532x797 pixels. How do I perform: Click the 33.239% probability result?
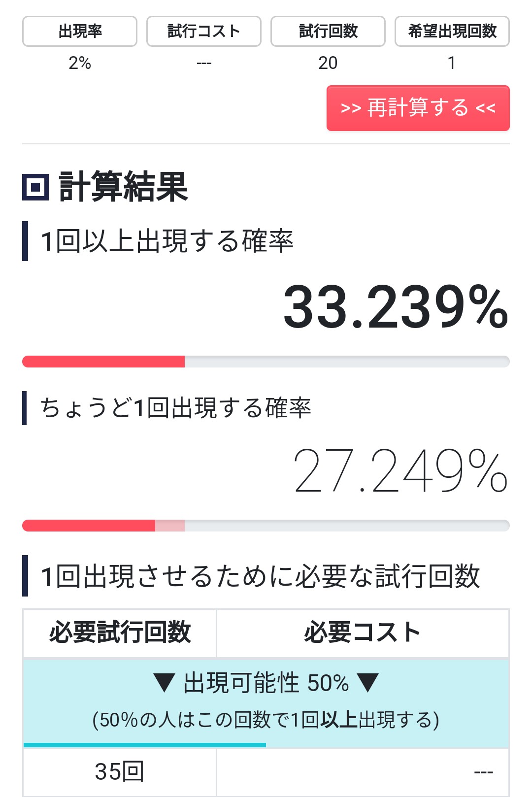coord(396,307)
